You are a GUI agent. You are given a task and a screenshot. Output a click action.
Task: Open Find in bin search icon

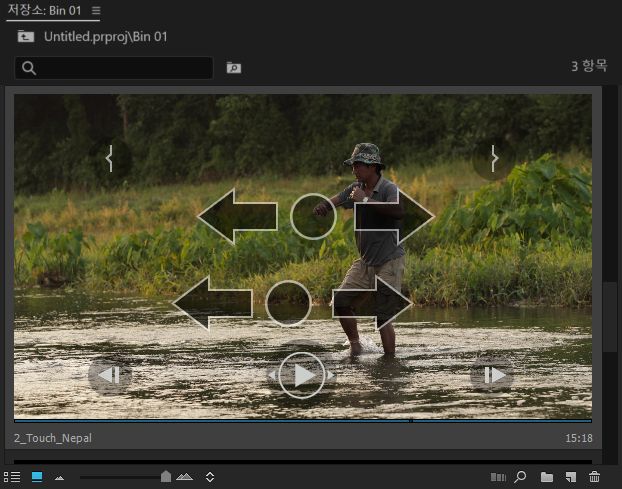tap(234, 68)
